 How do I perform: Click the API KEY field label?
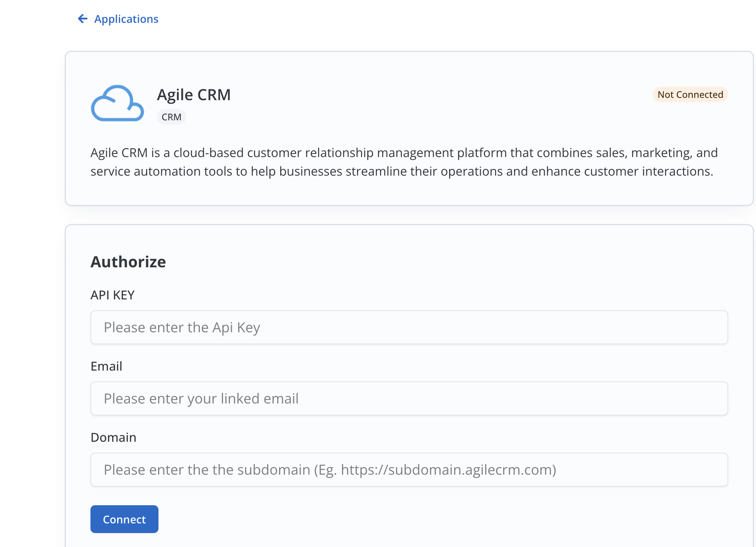[112, 295]
